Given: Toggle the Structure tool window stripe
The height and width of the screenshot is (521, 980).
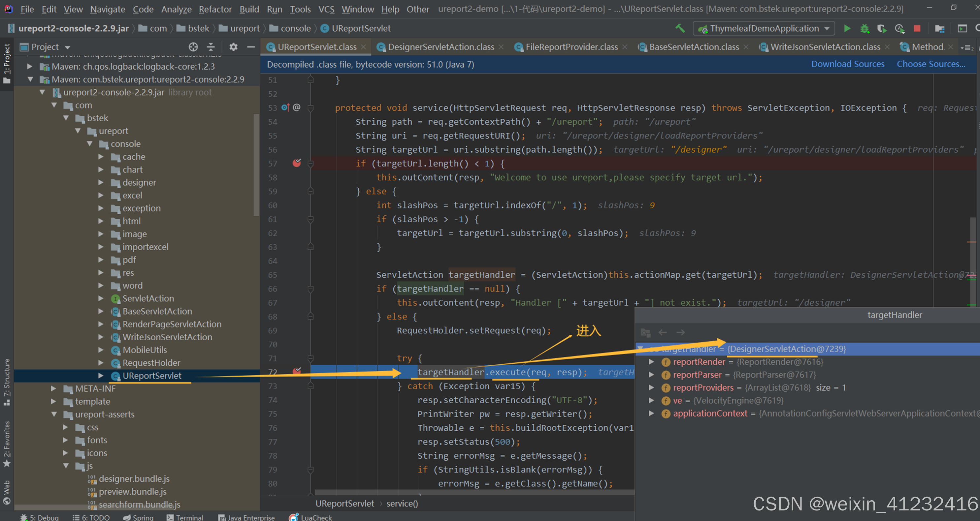Looking at the screenshot, I should pos(7,382).
